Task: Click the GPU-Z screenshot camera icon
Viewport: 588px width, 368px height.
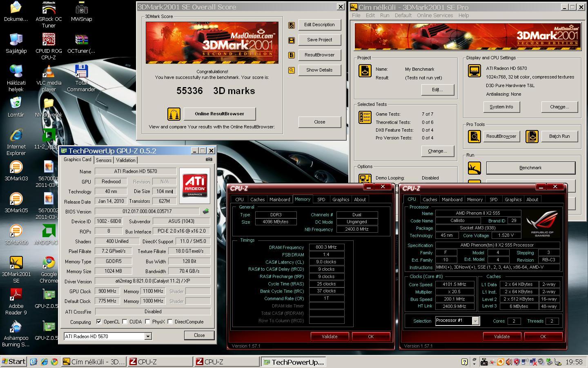Action: [x=209, y=159]
